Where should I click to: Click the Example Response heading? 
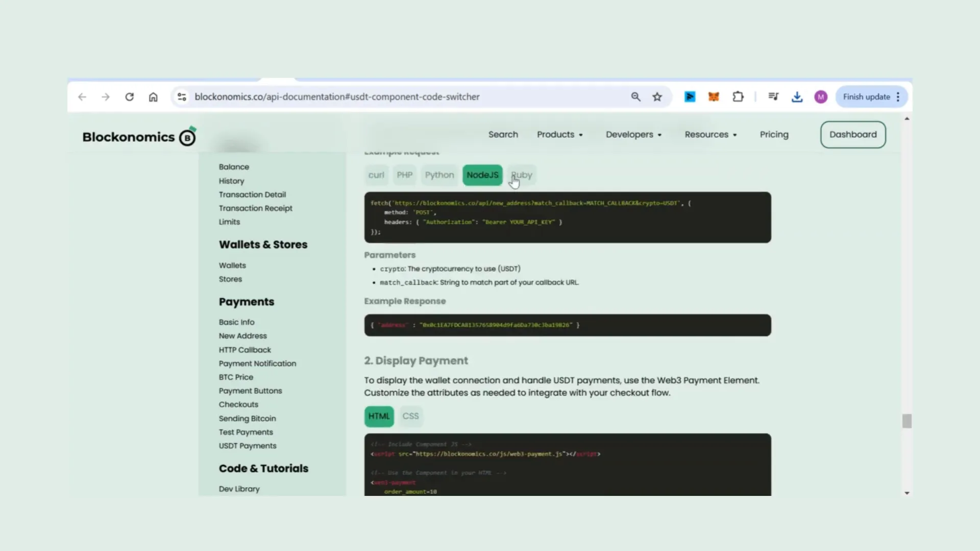coord(405,301)
